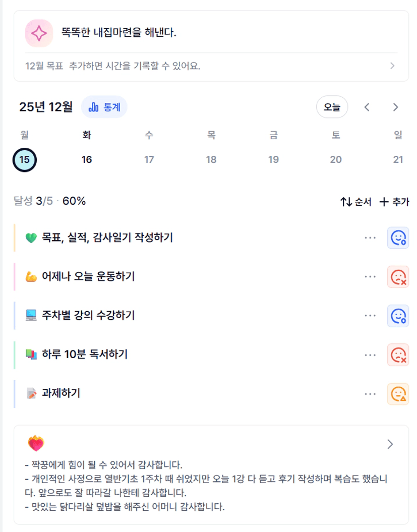Open three-dot menu for 과제하기

tap(370, 394)
